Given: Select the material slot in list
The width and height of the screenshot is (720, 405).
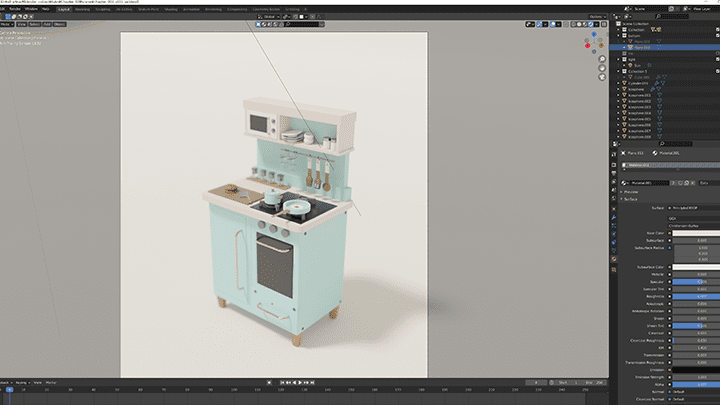Looking at the screenshot, I should (670, 165).
